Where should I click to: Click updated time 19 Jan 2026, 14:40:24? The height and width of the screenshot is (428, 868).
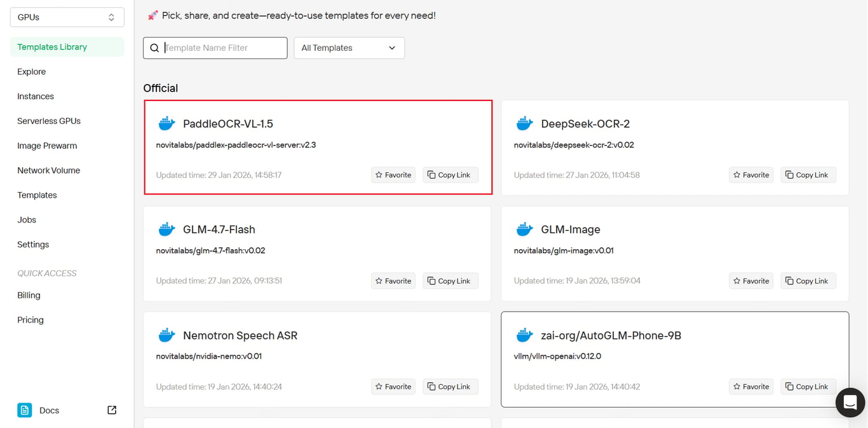pyautogui.click(x=219, y=387)
